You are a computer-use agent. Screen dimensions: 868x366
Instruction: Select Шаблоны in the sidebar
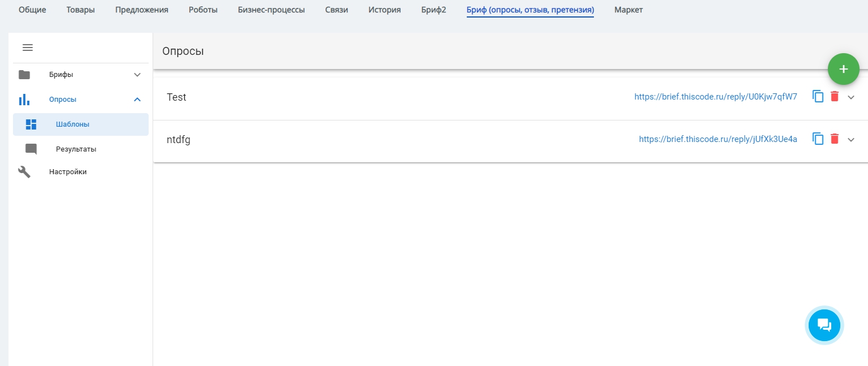(x=72, y=124)
